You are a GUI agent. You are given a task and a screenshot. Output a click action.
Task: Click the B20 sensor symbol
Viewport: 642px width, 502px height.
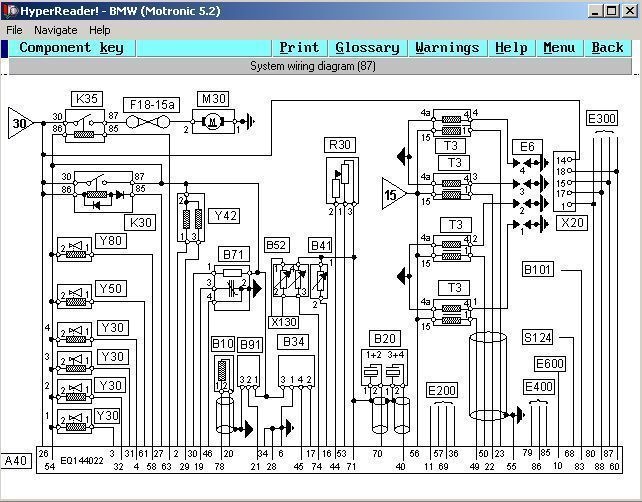point(384,367)
